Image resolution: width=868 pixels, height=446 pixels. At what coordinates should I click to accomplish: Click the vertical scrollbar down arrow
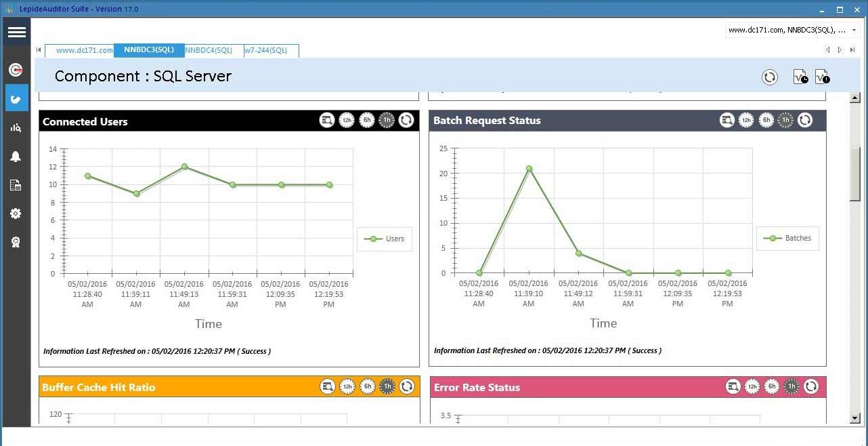click(x=854, y=419)
